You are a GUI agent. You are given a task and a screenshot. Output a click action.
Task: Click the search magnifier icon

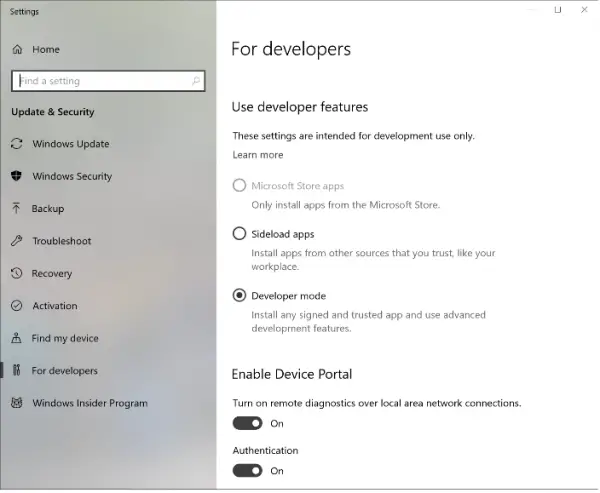(196, 81)
